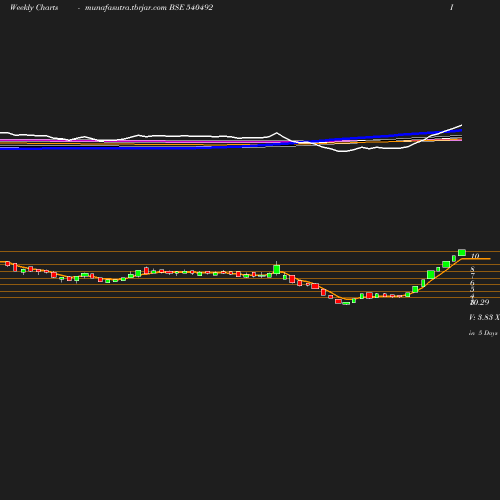Select the latest topmost green candlestick
The image size is (500, 500).
coord(462,253)
